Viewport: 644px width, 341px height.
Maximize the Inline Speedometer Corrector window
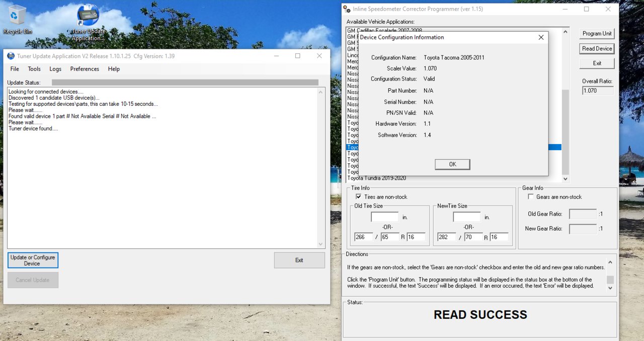pyautogui.click(x=586, y=9)
